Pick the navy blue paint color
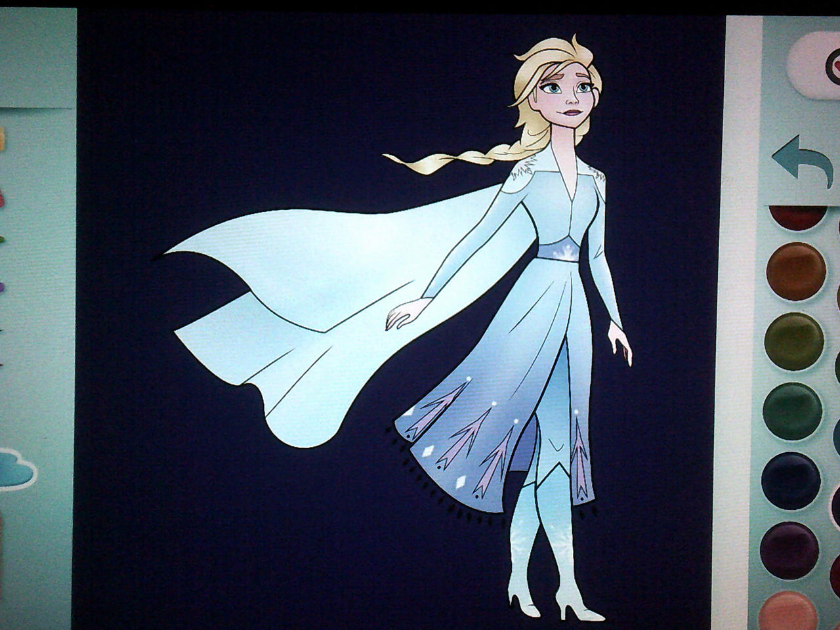The image size is (840, 630). coord(791,480)
